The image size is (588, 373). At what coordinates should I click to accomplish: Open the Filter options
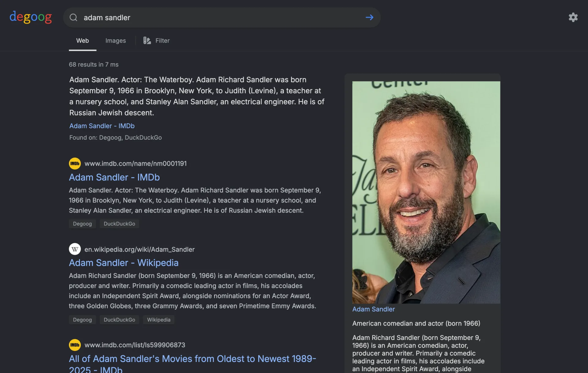click(156, 40)
